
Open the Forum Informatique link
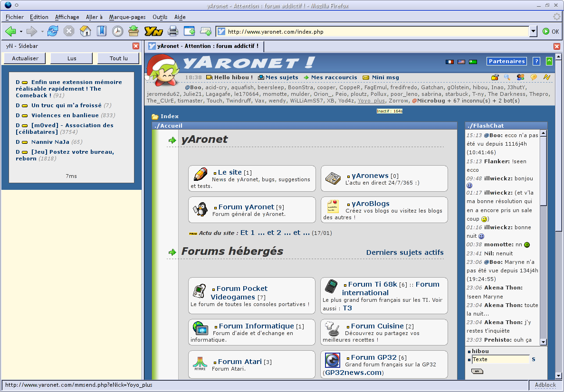(x=257, y=326)
